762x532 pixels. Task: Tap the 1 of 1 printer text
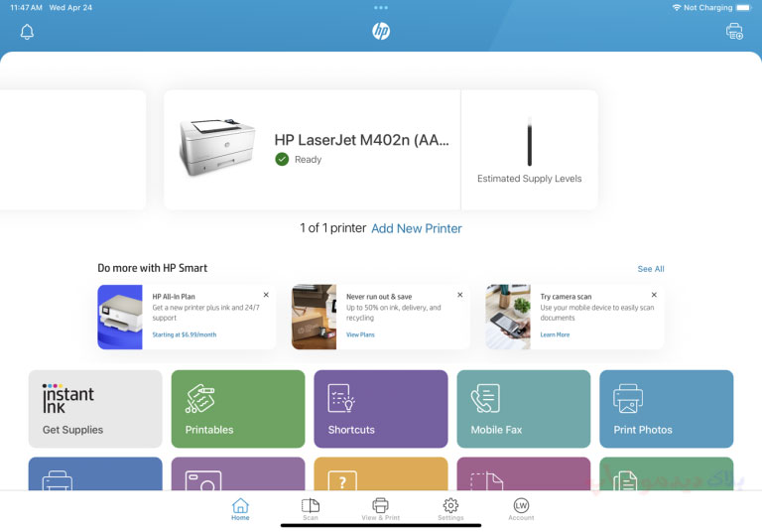pyautogui.click(x=333, y=228)
